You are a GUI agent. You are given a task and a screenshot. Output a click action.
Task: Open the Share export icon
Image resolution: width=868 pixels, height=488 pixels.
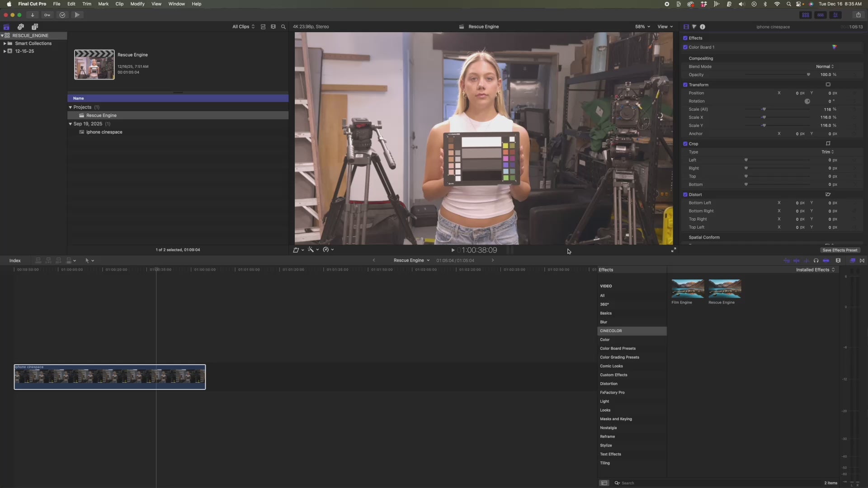click(858, 15)
